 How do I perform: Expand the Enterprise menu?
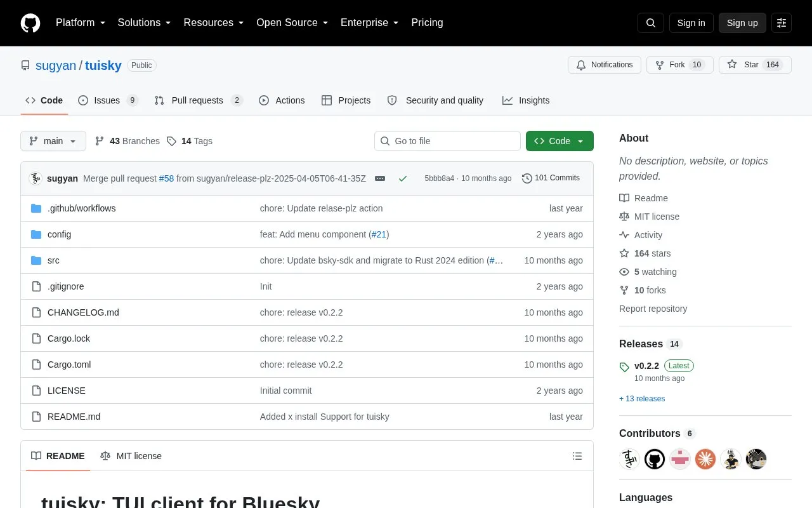click(x=370, y=23)
